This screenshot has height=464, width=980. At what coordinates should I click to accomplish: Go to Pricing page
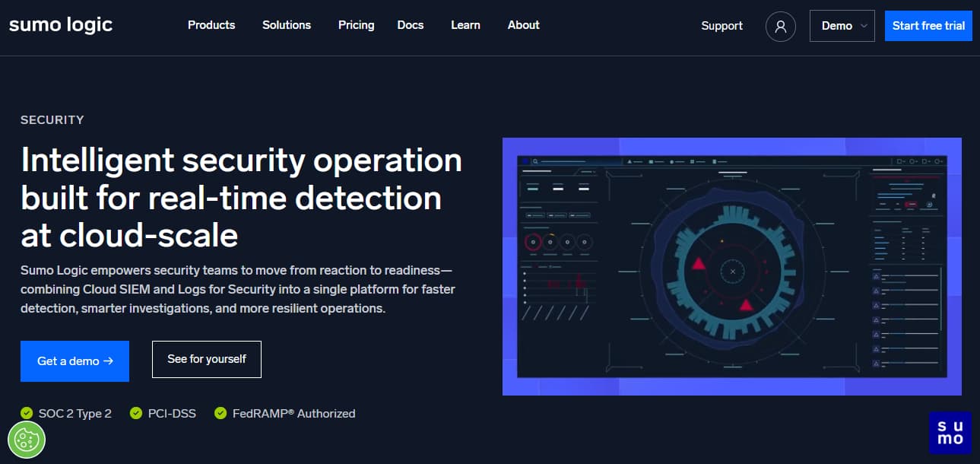click(x=356, y=25)
